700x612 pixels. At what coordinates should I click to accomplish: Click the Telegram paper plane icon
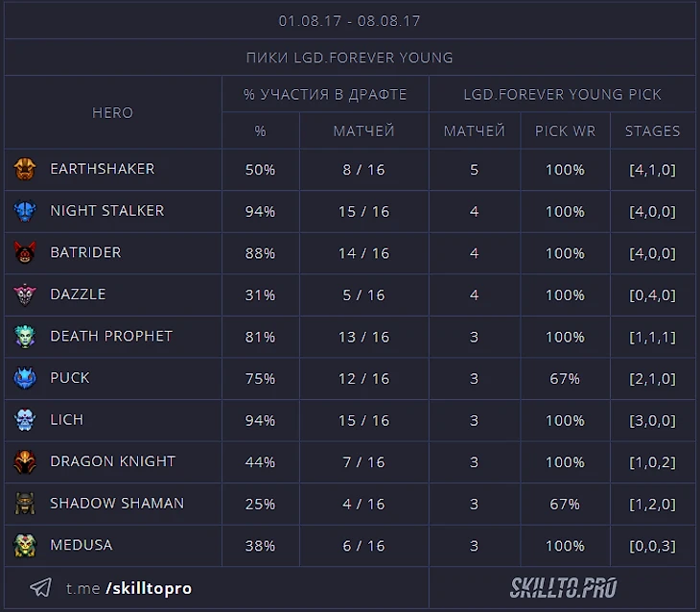[x=40, y=588]
